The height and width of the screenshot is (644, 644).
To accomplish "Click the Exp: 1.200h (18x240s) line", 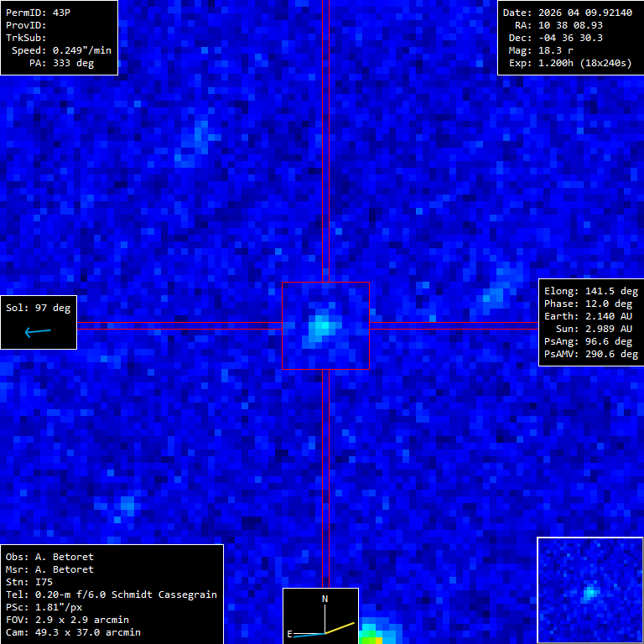I will coord(570,63).
